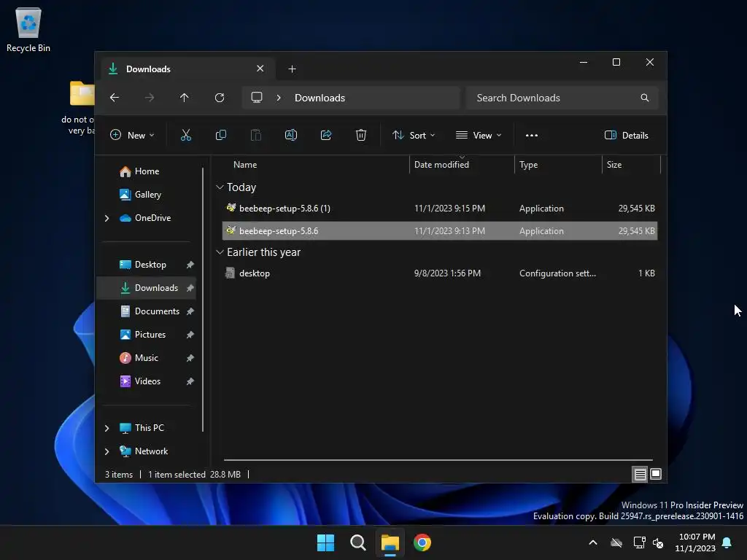Viewport: 747px width, 560px height.
Task: Click the muted volume tray icon
Action: [x=658, y=542]
